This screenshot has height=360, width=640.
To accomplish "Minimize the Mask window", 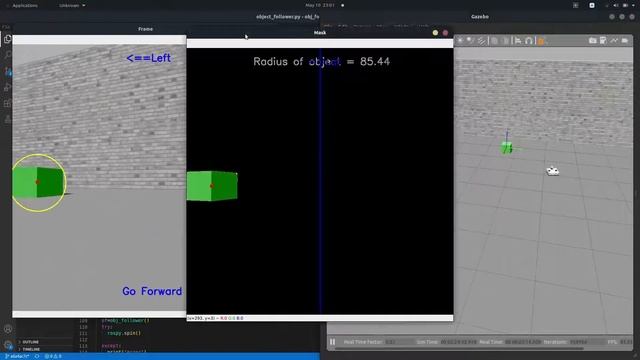I will 435,33.
